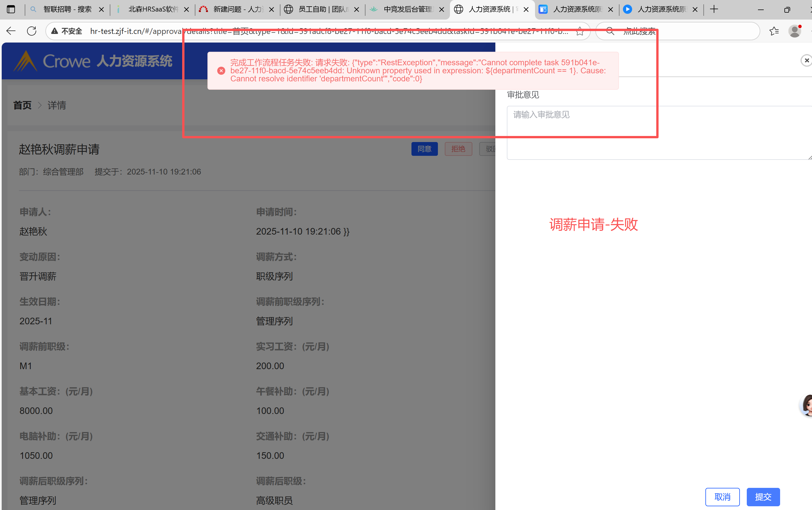
Task: Close the approval drawer with the X icon
Action: click(x=806, y=60)
